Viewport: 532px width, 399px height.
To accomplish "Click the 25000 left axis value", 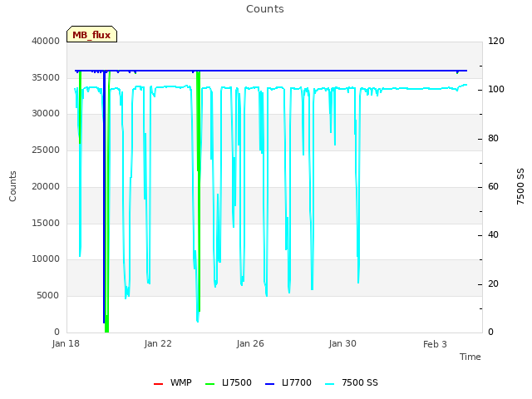I will pos(46,150).
